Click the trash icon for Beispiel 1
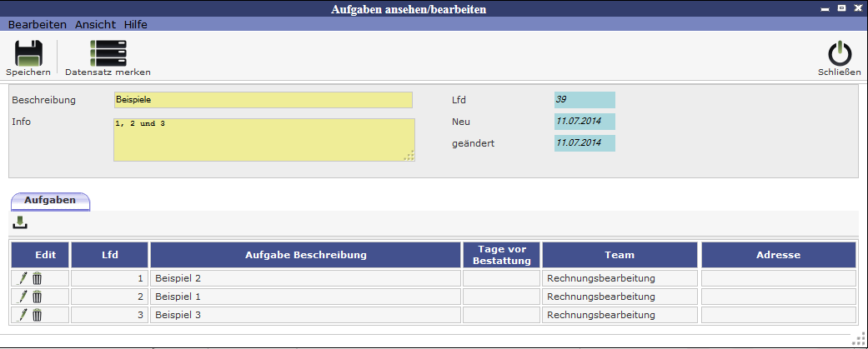This screenshot has width=868, height=349. pos(38,297)
